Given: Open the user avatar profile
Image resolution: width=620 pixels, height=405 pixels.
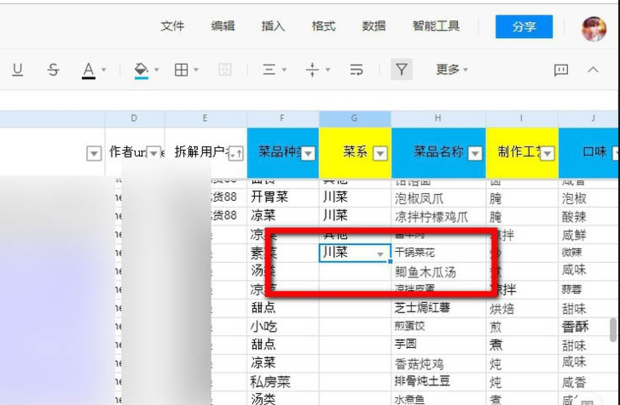Looking at the screenshot, I should (x=594, y=28).
